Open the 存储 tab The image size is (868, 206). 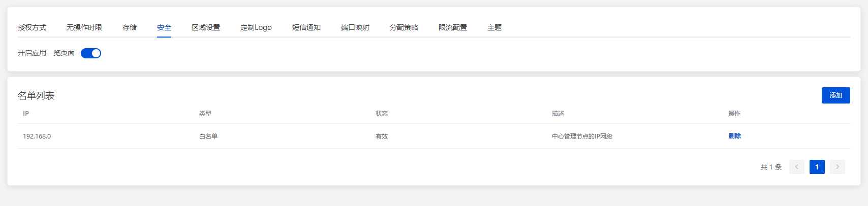tap(130, 27)
